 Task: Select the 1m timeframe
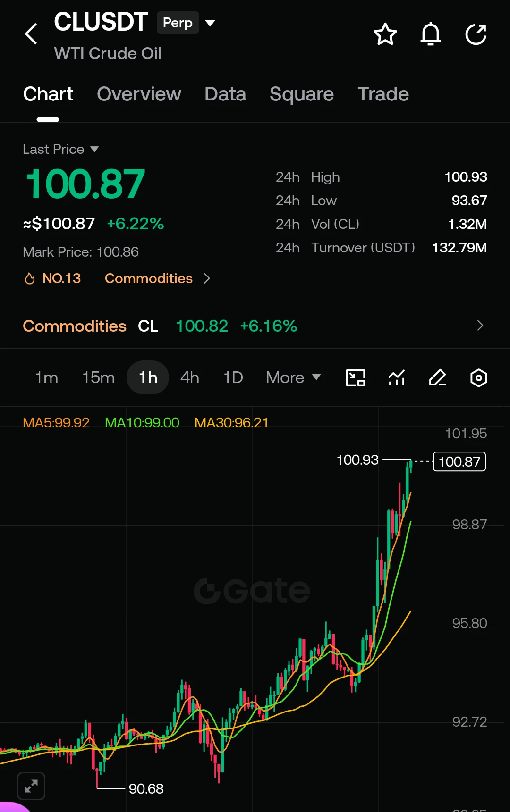click(x=46, y=377)
